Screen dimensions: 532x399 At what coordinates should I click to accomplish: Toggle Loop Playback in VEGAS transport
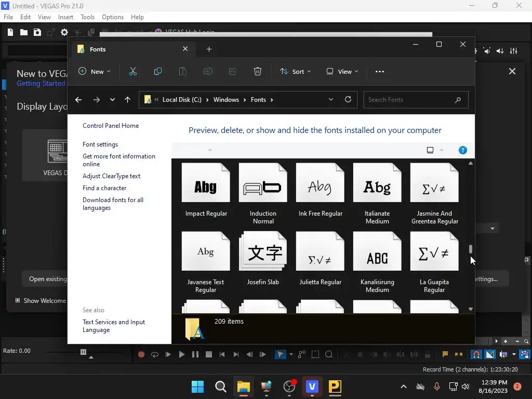(155, 354)
